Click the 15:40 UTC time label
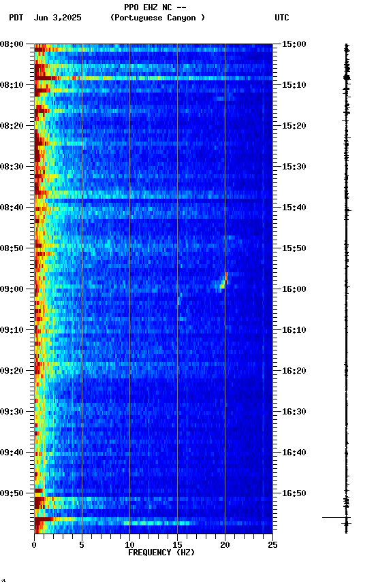The width and height of the screenshot is (376, 588). click(294, 208)
